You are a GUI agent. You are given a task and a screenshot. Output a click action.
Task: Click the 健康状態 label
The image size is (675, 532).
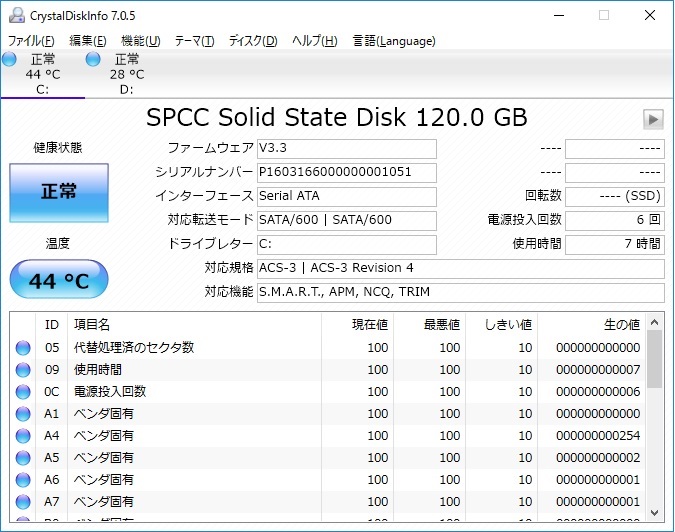58,148
